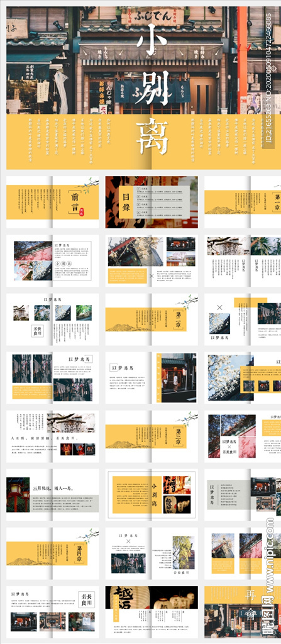Open the 第四章 chapter divider slide
Viewport: 281px width, 644px height.
[x=53, y=553]
